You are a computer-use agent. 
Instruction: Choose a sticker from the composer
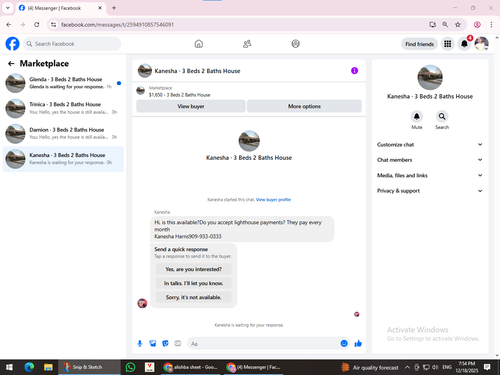coord(165,343)
